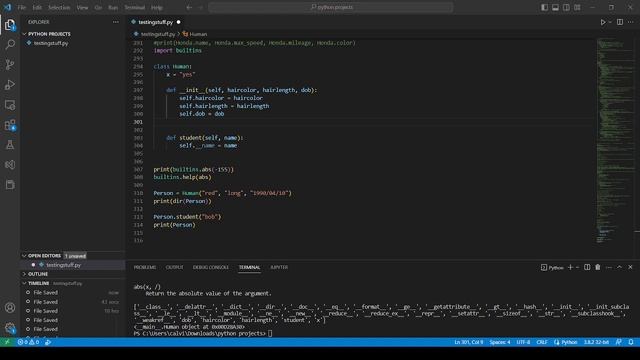Go forward with the navigation arrow

pos(200,7)
